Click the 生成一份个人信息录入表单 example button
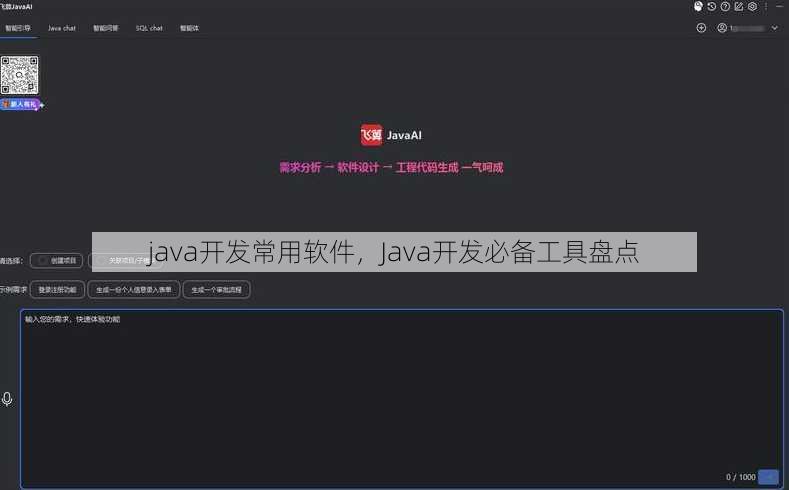 (134, 290)
